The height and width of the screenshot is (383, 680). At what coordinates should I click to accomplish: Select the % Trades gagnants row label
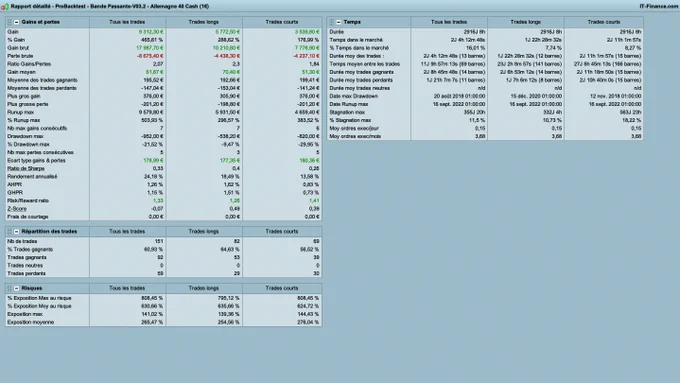coord(30,250)
